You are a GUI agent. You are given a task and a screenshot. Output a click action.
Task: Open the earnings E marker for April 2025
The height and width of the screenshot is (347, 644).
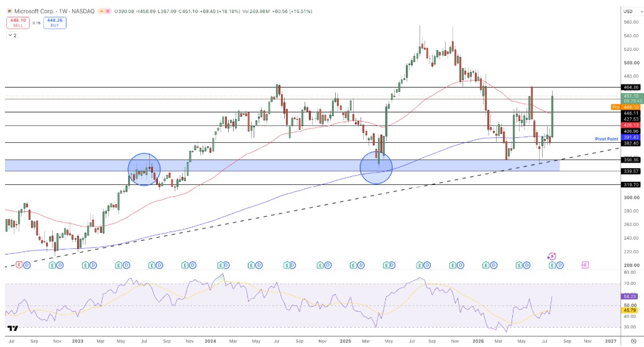(386, 266)
